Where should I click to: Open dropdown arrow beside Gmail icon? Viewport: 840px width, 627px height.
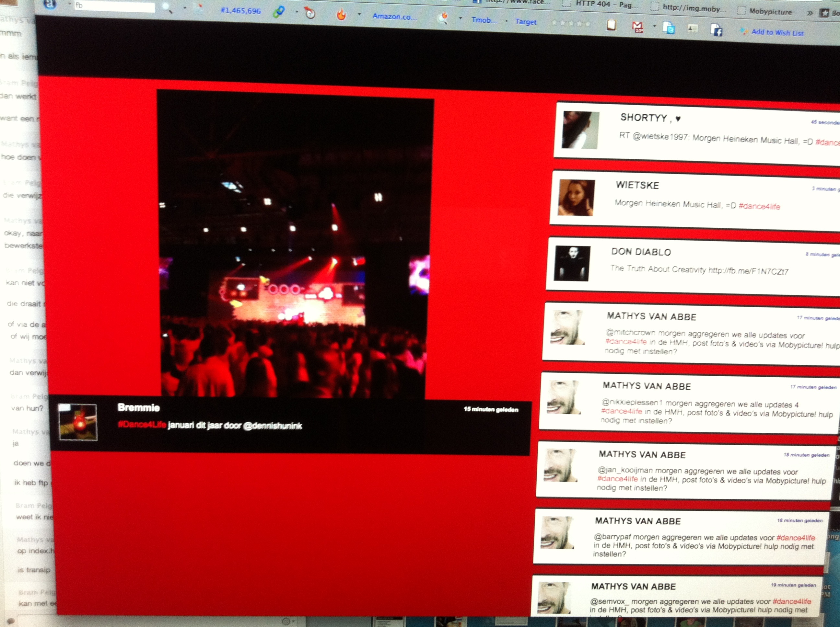pyautogui.click(x=654, y=26)
